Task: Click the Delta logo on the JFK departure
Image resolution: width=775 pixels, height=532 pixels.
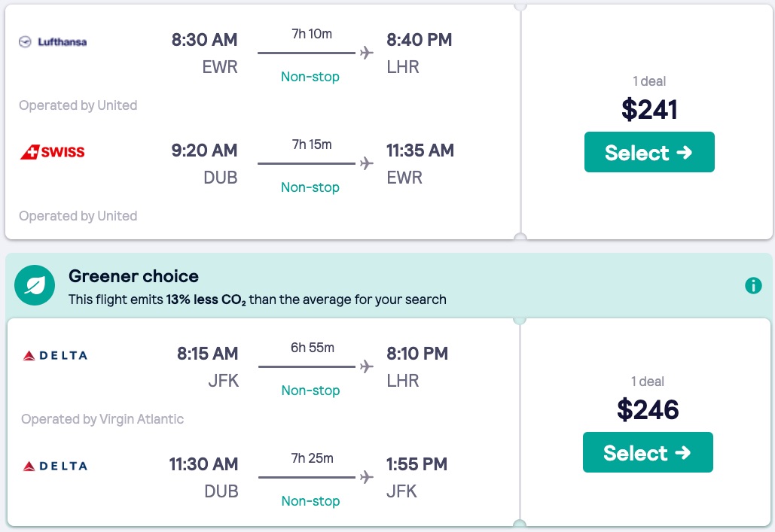Action: pos(56,355)
